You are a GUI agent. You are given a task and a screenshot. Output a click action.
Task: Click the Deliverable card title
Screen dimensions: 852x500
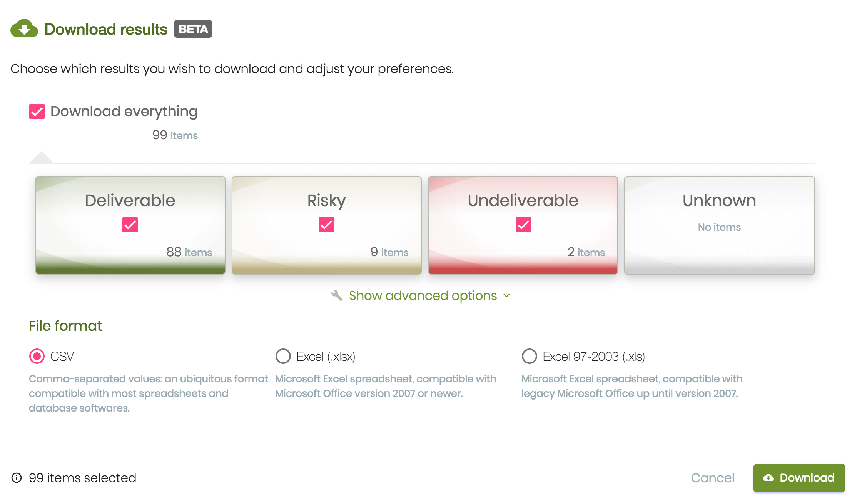click(x=130, y=201)
